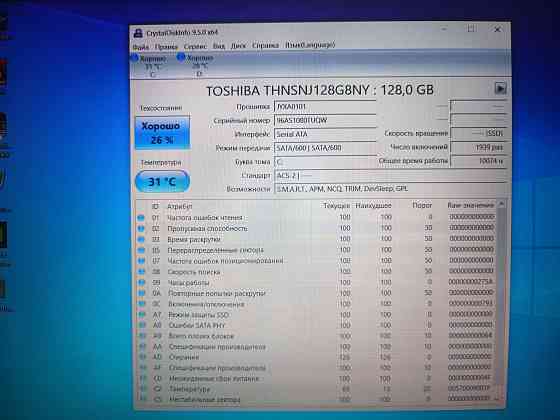Open the Сервис menu
560x420 pixels.
tap(195, 46)
